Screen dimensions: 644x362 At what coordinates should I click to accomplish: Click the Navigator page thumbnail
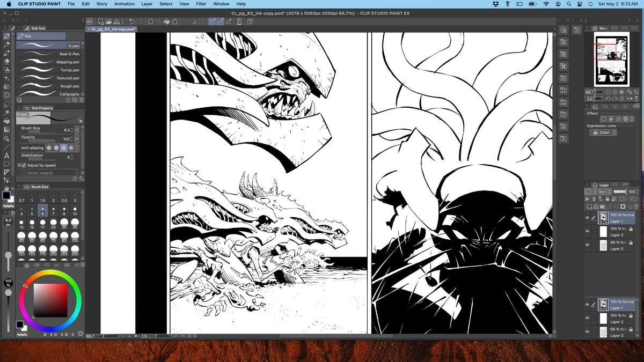pyautogui.click(x=611, y=59)
